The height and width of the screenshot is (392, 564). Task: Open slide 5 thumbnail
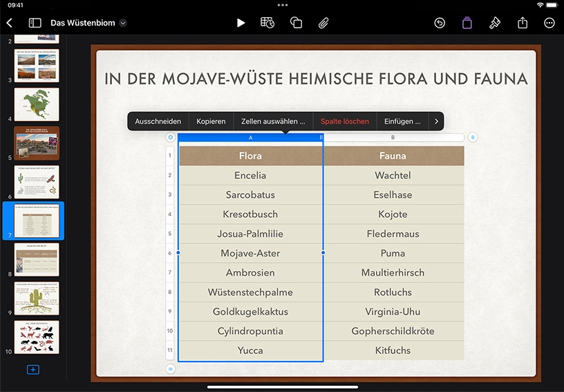point(37,143)
